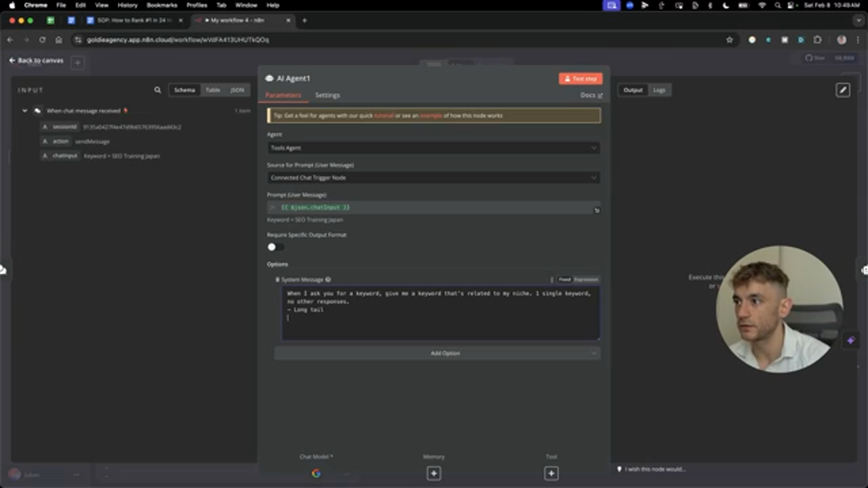This screenshot has width=868, height=488.
Task: Click the Do Not Disturb moon icon
Action: click(x=726, y=5)
